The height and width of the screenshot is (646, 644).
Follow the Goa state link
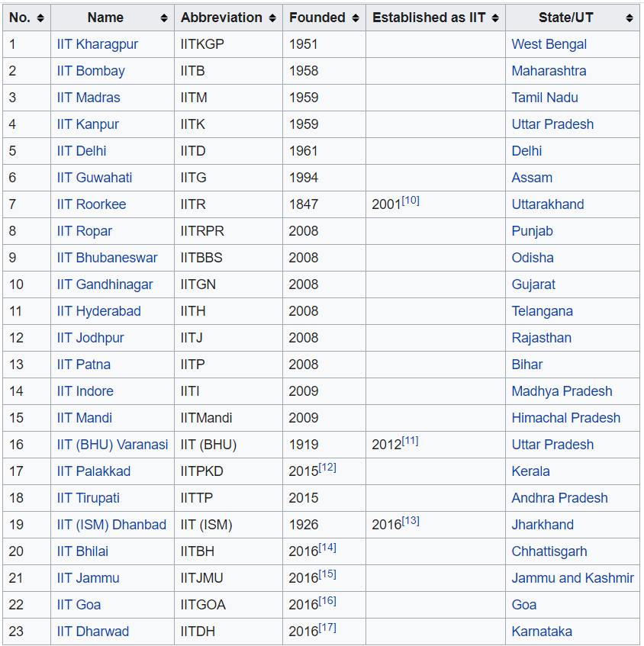coord(524,604)
